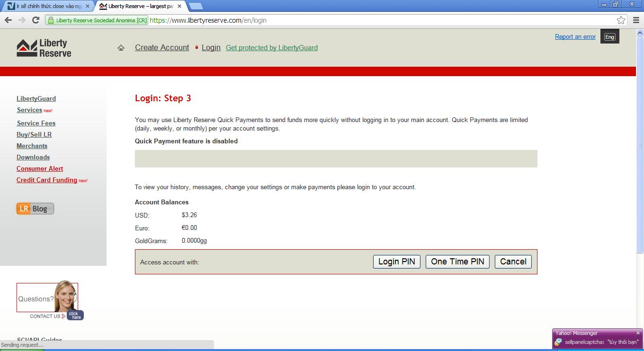Select the Liberty Reserve browser tab

tap(140, 6)
